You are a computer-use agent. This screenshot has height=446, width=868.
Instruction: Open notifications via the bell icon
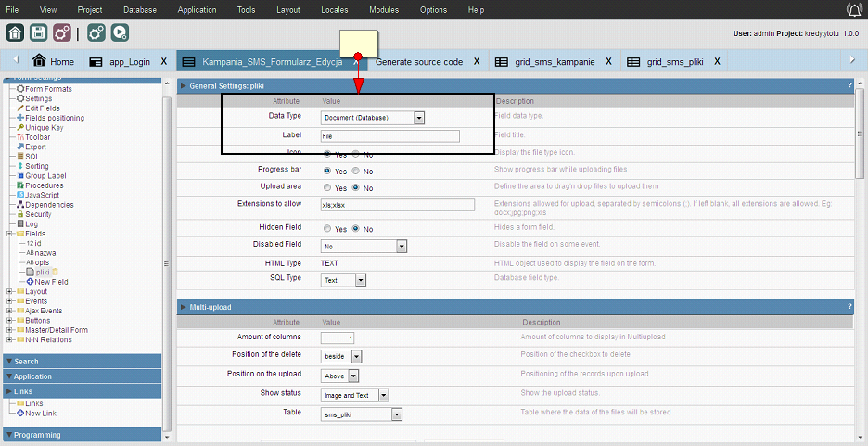(x=853, y=9)
